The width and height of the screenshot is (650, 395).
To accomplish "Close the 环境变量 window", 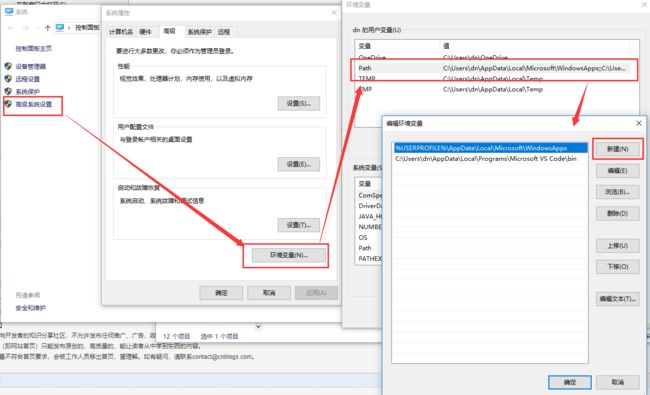I will (645, 5).
